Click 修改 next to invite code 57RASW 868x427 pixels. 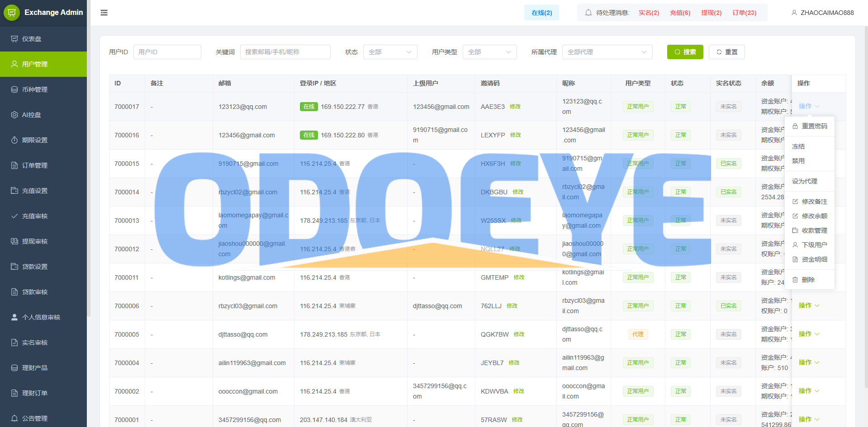[517, 420]
